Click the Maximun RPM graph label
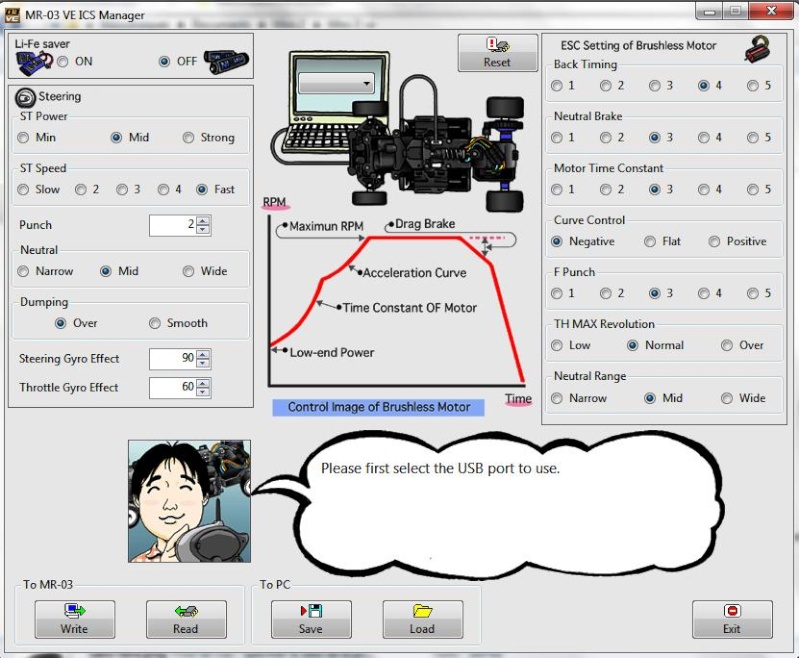 326,226
